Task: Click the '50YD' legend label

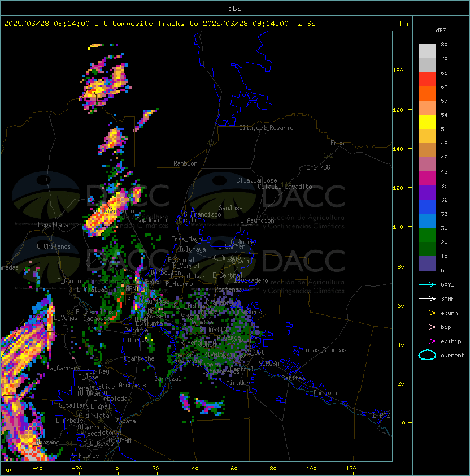Action: [447, 284]
